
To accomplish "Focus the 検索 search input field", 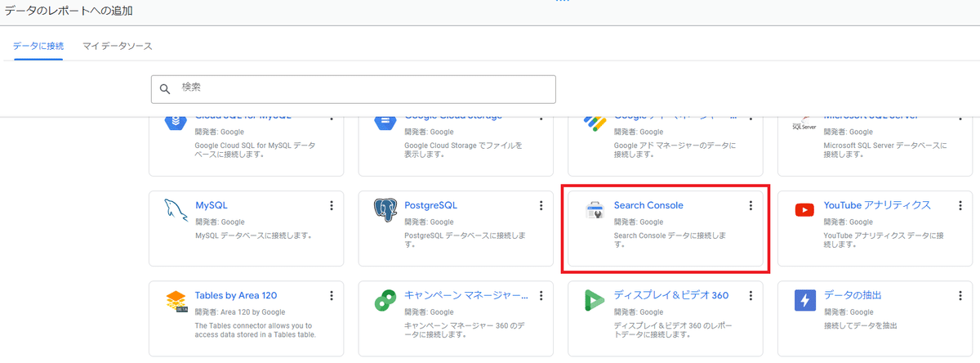I will point(354,89).
